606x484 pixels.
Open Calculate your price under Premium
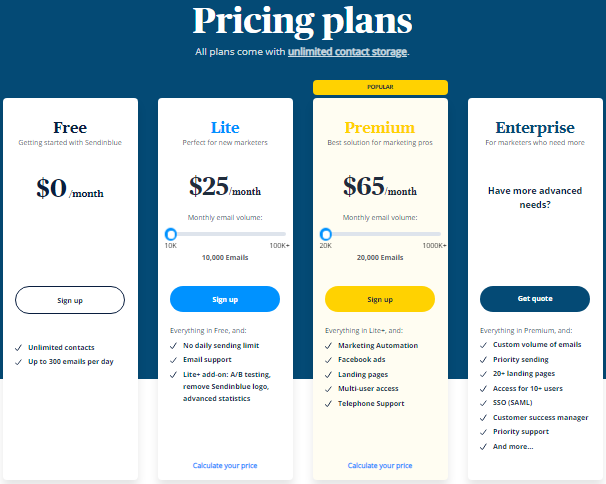pos(380,465)
